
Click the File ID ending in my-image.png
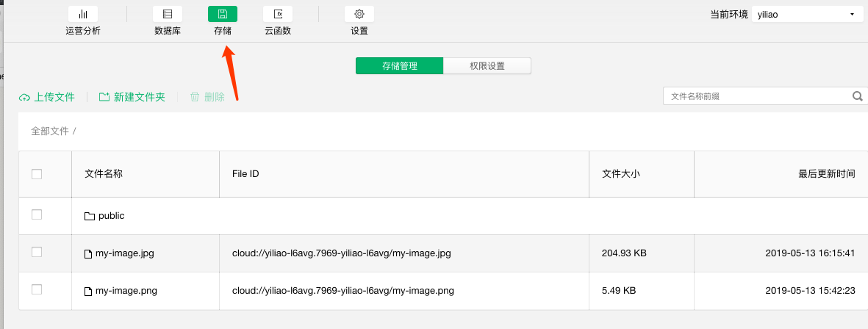click(343, 290)
